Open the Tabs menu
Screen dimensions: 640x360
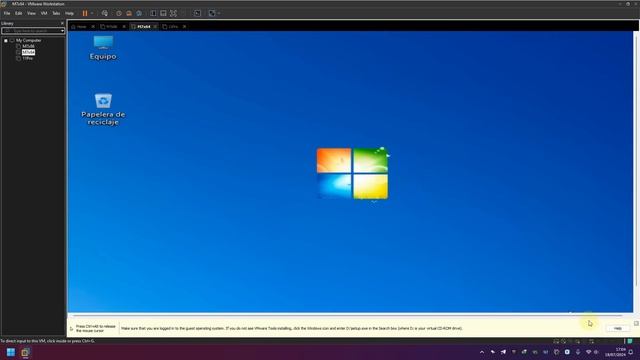coord(56,13)
